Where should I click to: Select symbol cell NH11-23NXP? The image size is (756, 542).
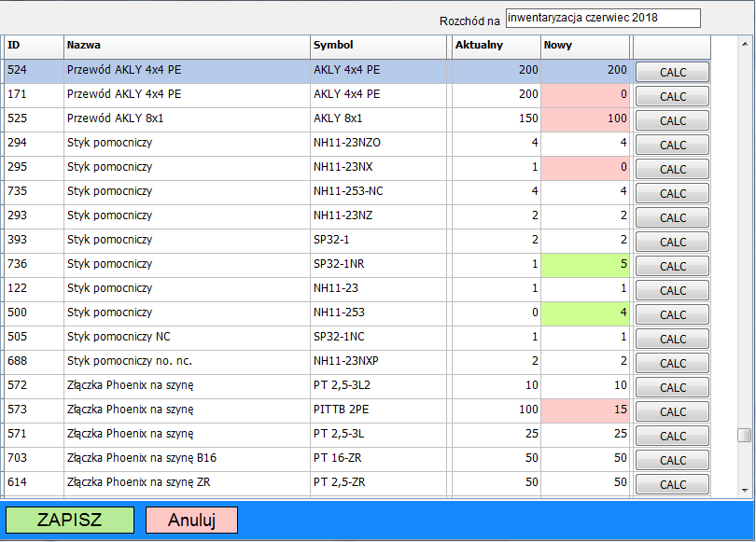pyautogui.click(x=379, y=363)
